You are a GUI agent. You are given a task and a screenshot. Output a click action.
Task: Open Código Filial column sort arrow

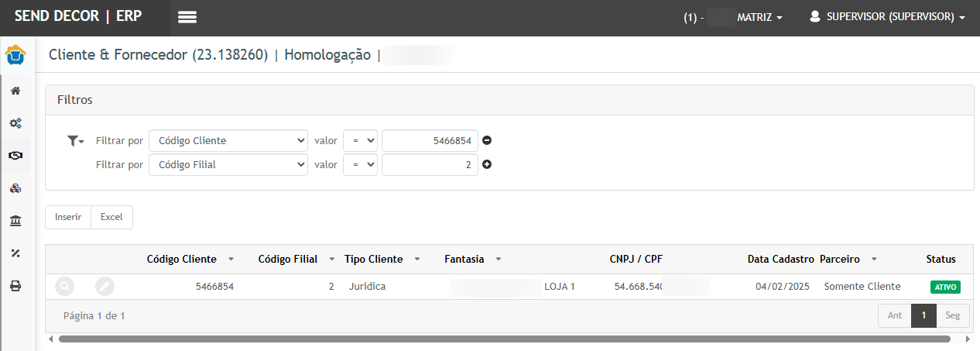332,260
